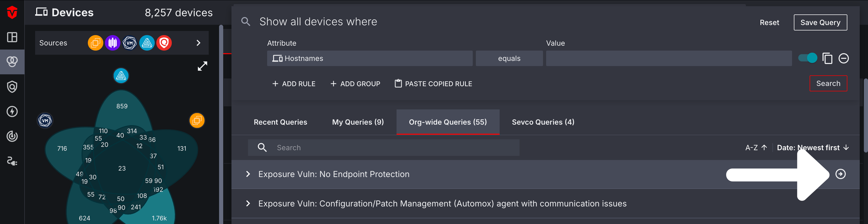Click the rule Value input field
This screenshot has height=224, width=868.
click(x=669, y=58)
